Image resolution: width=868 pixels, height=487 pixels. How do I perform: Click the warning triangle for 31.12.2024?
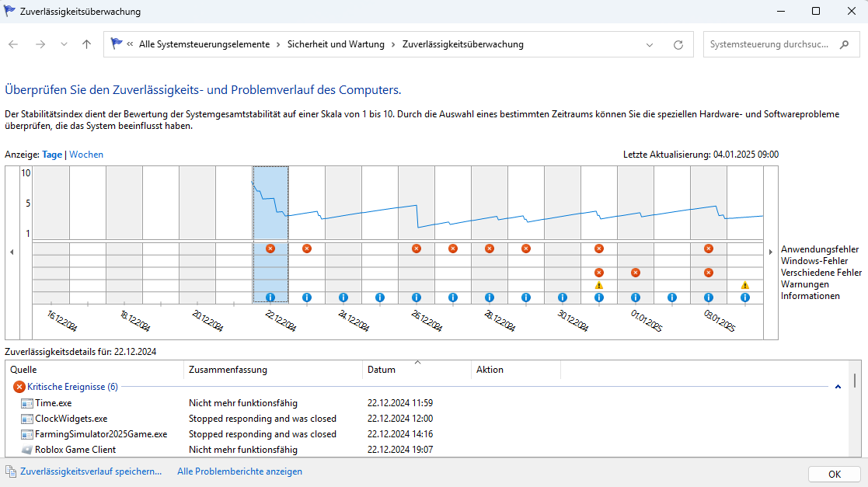click(599, 285)
